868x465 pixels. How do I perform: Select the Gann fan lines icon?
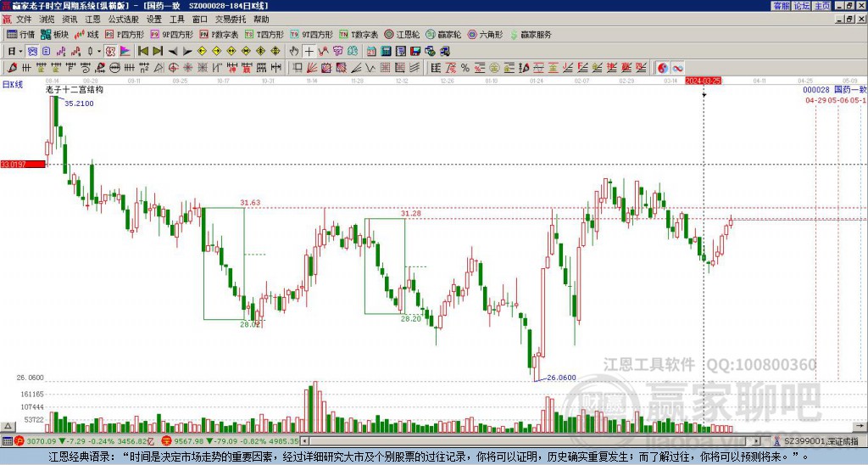312,68
